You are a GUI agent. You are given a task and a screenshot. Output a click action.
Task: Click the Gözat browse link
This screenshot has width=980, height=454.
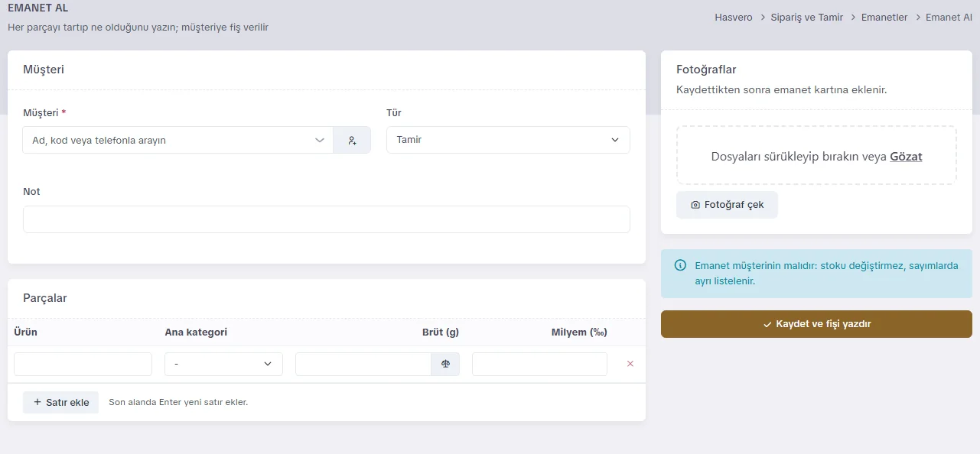coord(906,157)
